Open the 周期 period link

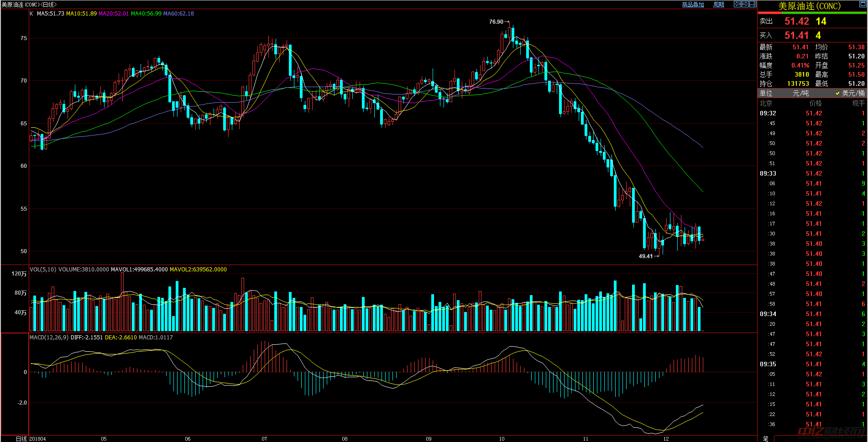[x=719, y=5]
